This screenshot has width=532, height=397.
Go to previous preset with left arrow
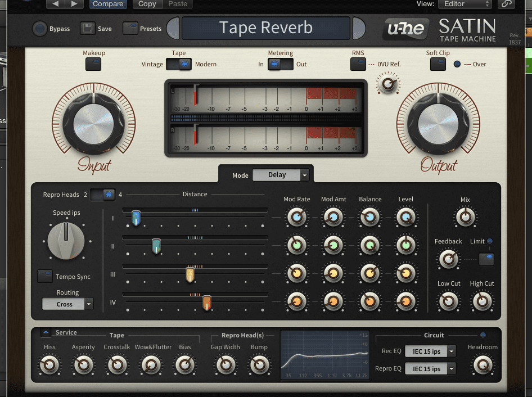click(173, 28)
